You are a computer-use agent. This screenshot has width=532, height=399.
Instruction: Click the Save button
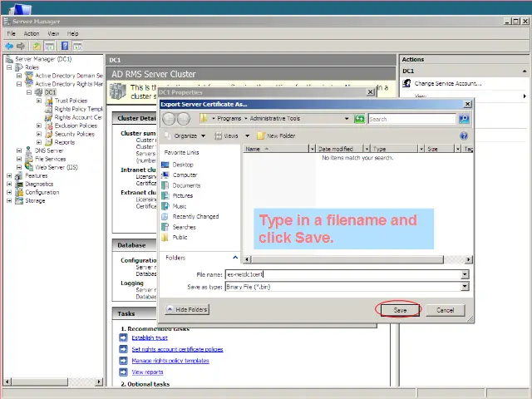400,310
